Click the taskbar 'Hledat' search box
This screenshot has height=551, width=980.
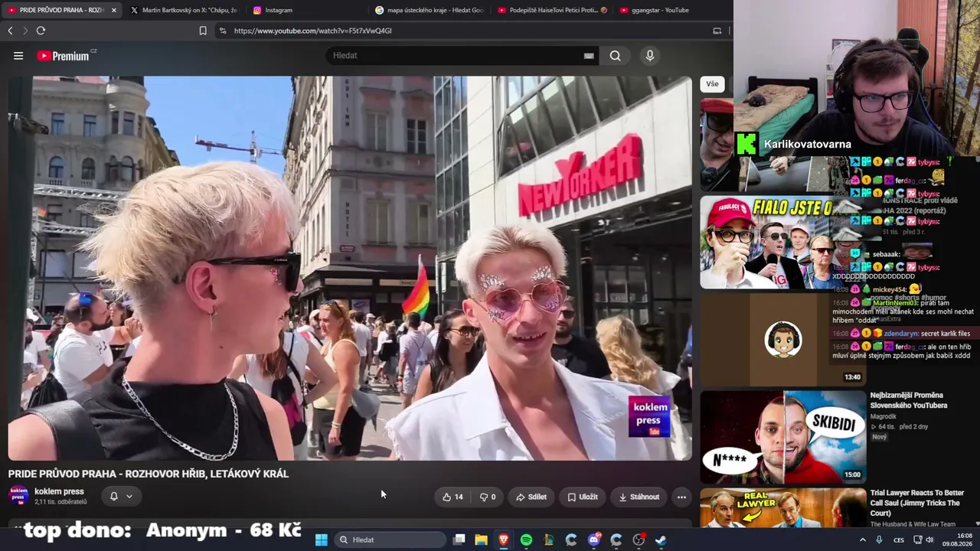[390, 540]
